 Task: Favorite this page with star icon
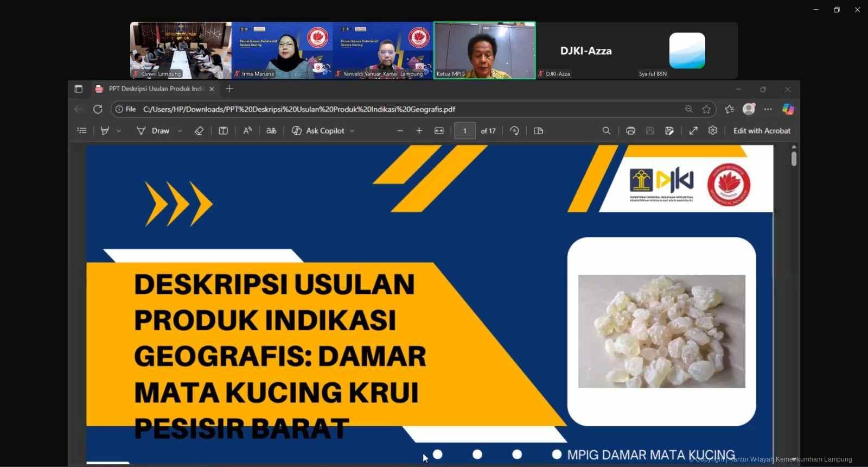pyautogui.click(x=706, y=110)
